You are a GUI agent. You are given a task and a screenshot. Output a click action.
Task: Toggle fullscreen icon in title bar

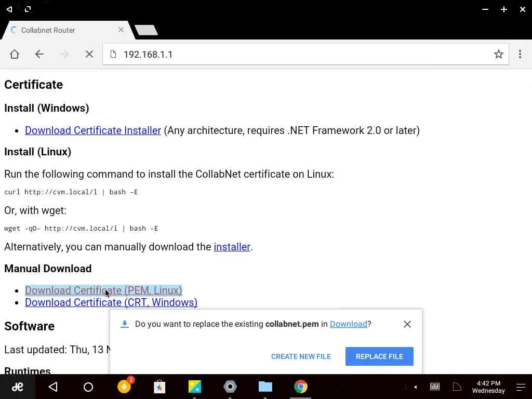(28, 9)
